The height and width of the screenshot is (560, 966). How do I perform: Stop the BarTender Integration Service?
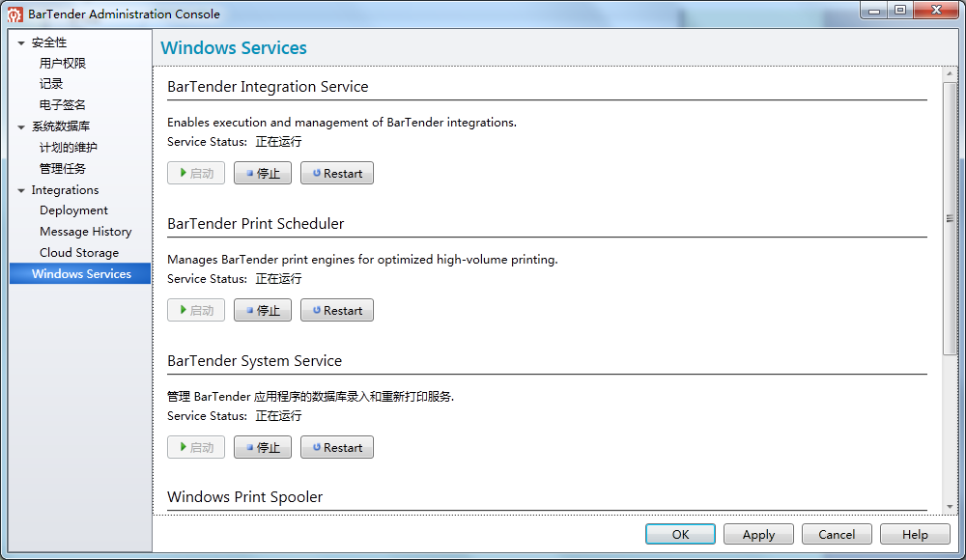click(x=262, y=174)
